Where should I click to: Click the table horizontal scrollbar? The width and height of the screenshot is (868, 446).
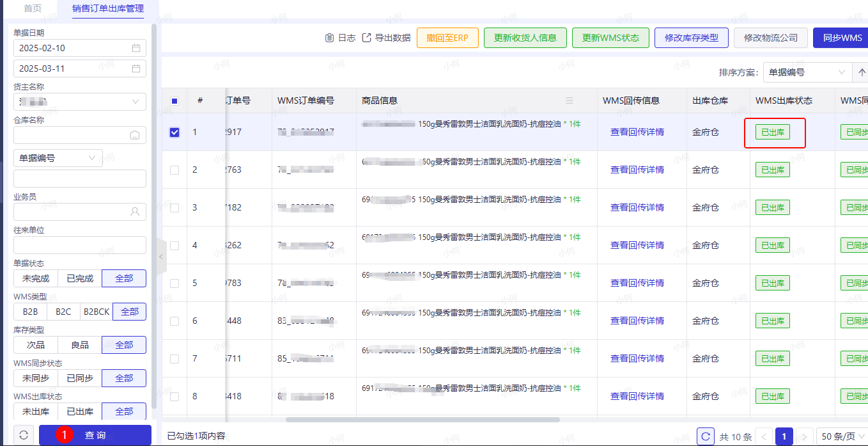coord(422,420)
